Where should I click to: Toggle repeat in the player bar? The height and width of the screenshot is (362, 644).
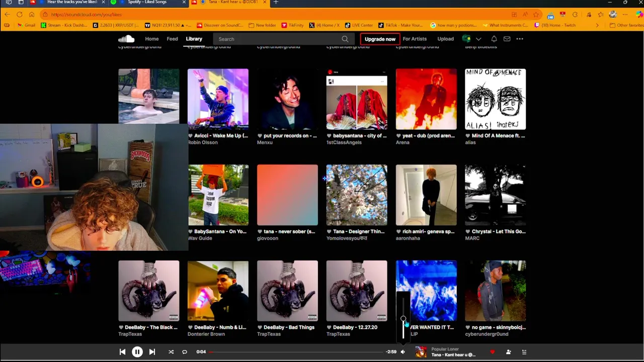tap(184, 352)
